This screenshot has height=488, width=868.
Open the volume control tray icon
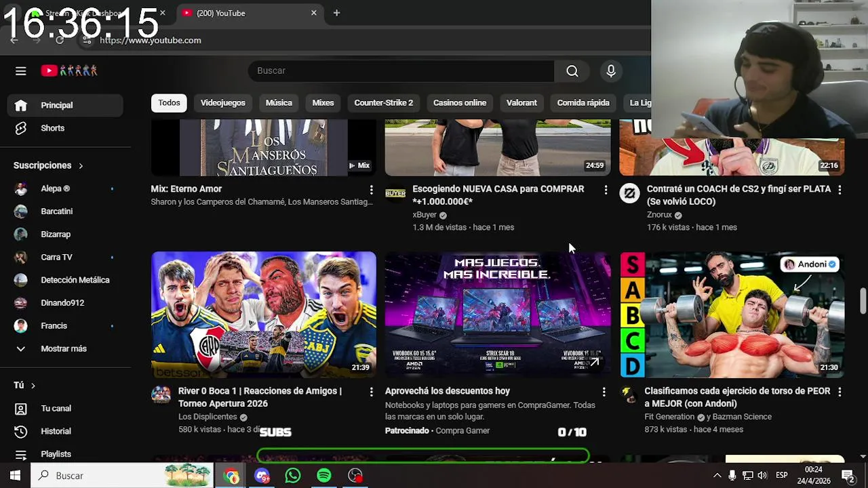point(762,476)
